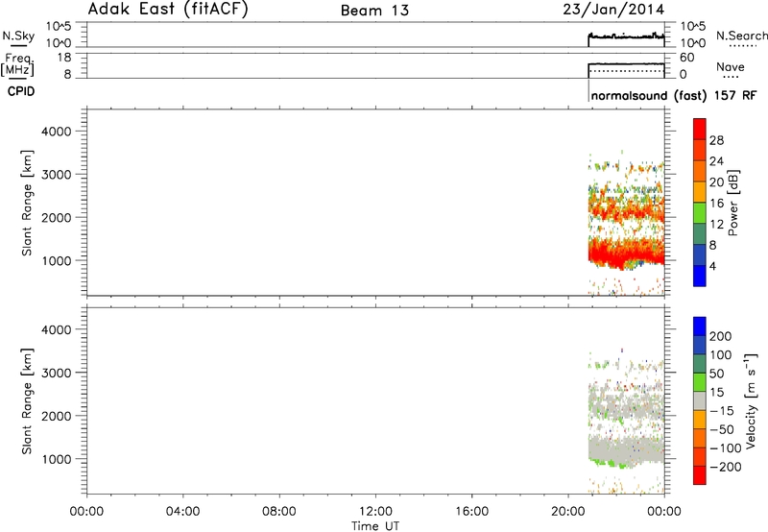768x532 pixels.
Task: Click the '08:00' time axis tick label
Action: click(279, 512)
